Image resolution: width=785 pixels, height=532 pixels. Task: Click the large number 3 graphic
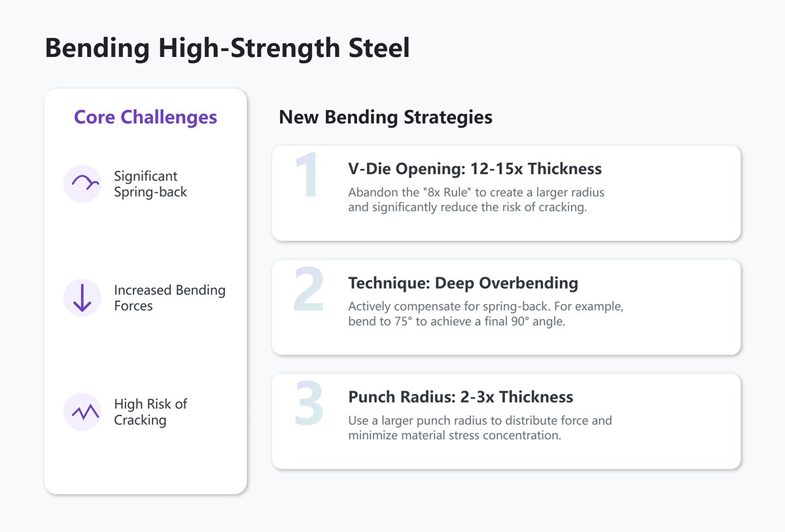(x=309, y=403)
